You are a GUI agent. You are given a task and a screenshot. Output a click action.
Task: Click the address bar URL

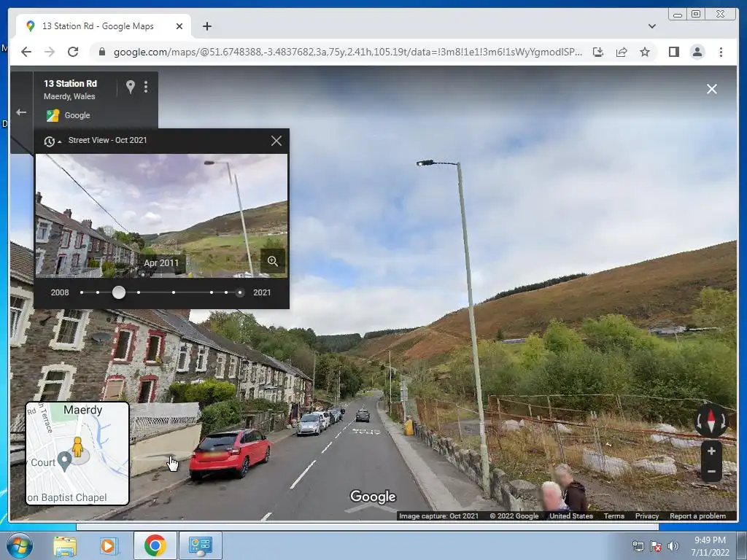[348, 52]
